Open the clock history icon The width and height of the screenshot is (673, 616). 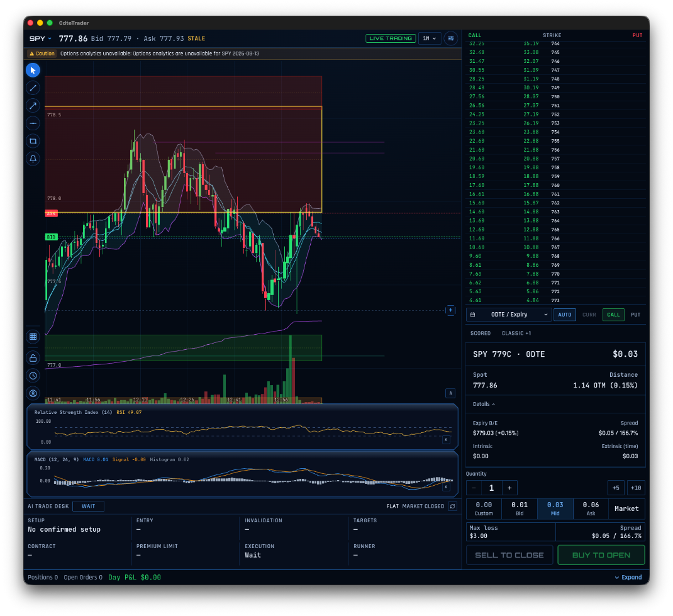33,376
